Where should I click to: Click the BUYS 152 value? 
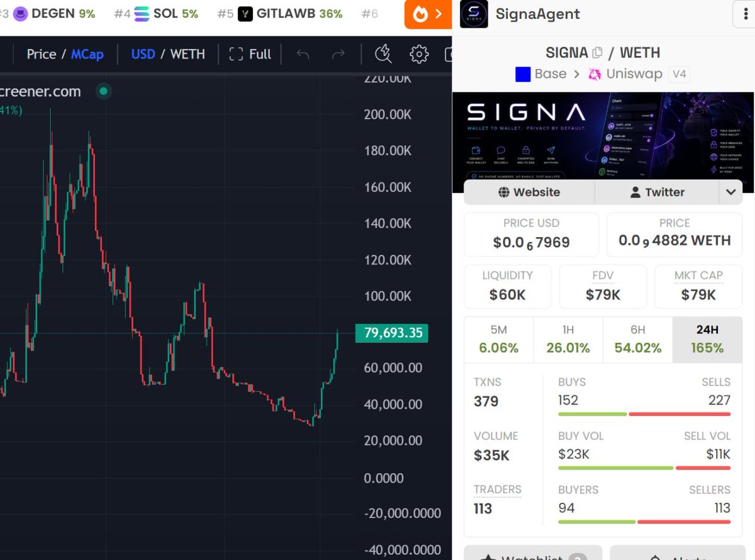568,400
